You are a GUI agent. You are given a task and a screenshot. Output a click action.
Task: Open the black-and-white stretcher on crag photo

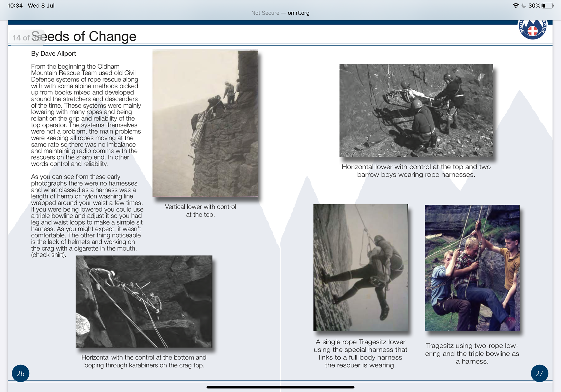coord(144,301)
